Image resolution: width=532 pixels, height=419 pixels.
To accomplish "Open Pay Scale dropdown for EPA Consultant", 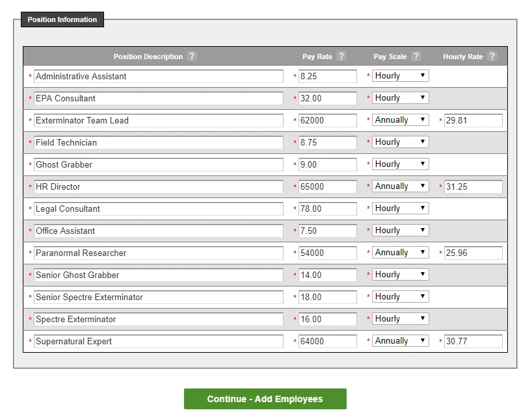I will (x=401, y=97).
